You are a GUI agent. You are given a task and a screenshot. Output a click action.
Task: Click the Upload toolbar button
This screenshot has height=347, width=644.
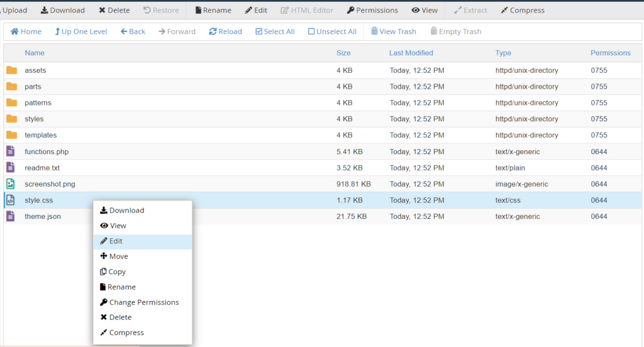pyautogui.click(x=14, y=10)
